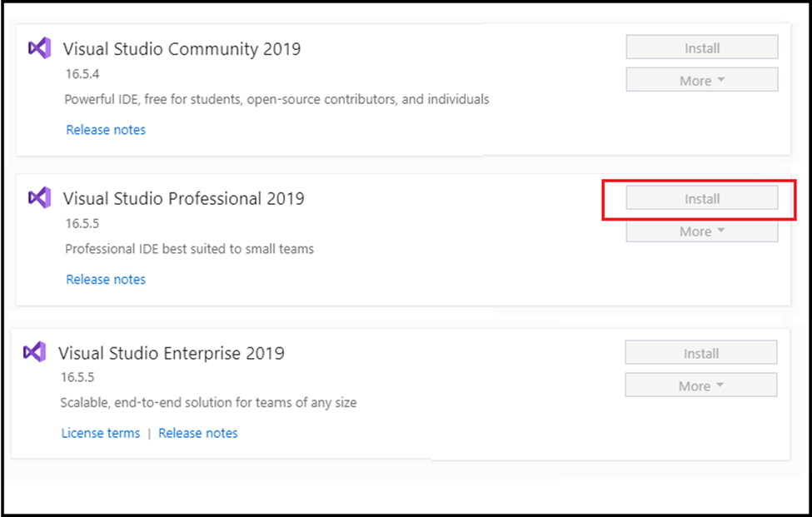The height and width of the screenshot is (517, 812).
Task: Expand More options for Professional edition
Action: point(702,231)
